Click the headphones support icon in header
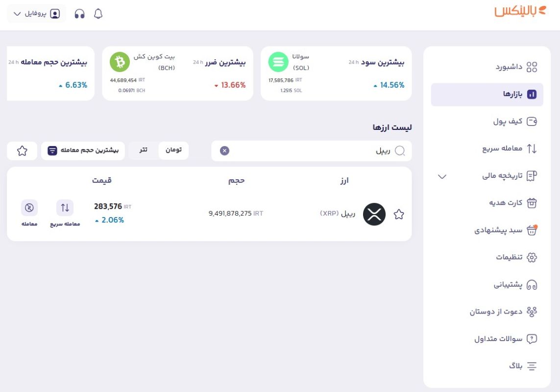The image size is (560, 392). coord(80,14)
